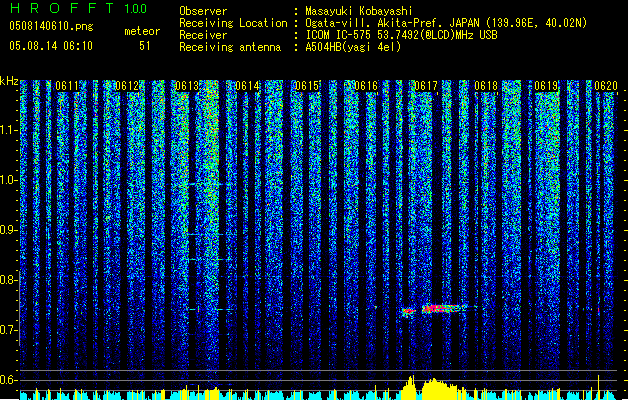Click the Receiving antenna field label
The width and height of the screenshot is (629, 400).
point(230,47)
